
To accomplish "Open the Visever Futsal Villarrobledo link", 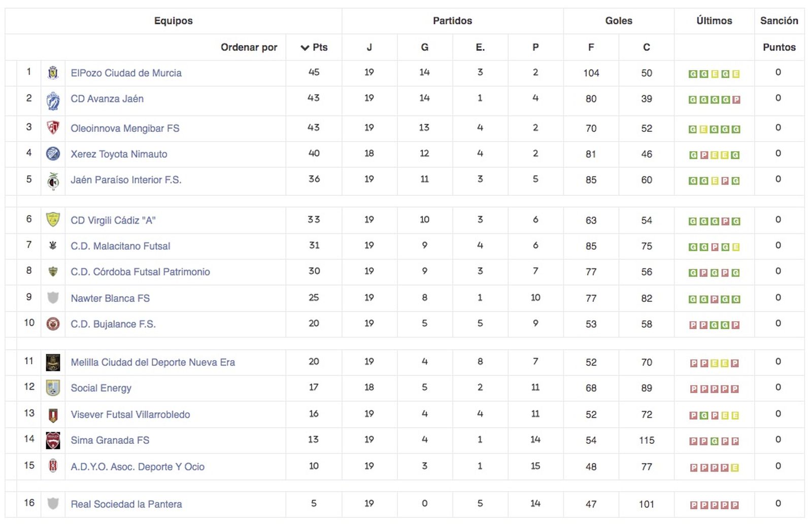I will click(x=130, y=414).
